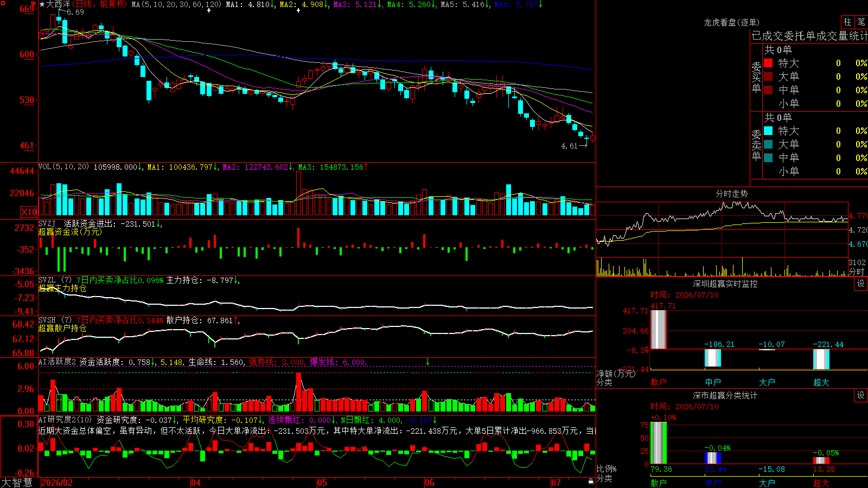Open 设 settings for 深市超赢分类统计
Screen dimensions: 868x488
click(x=861, y=395)
